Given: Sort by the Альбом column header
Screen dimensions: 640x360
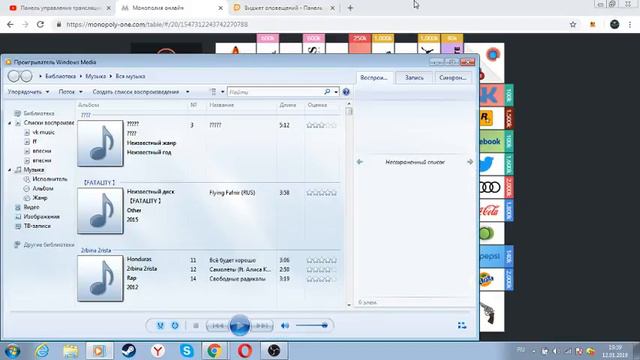Looking at the screenshot, I should coord(89,105).
